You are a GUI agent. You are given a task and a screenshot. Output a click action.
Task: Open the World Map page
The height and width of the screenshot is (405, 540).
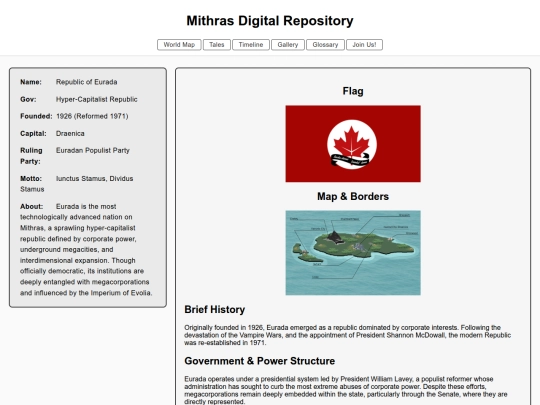(179, 45)
